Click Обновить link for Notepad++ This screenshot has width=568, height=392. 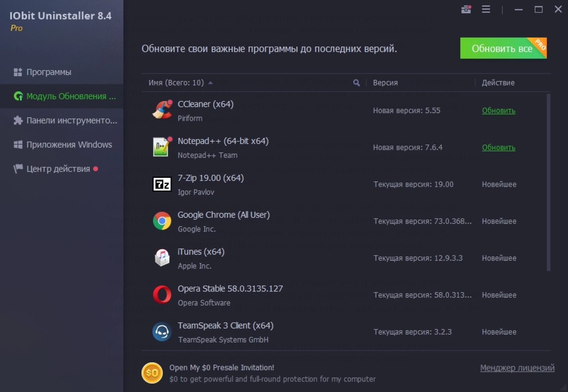point(499,147)
